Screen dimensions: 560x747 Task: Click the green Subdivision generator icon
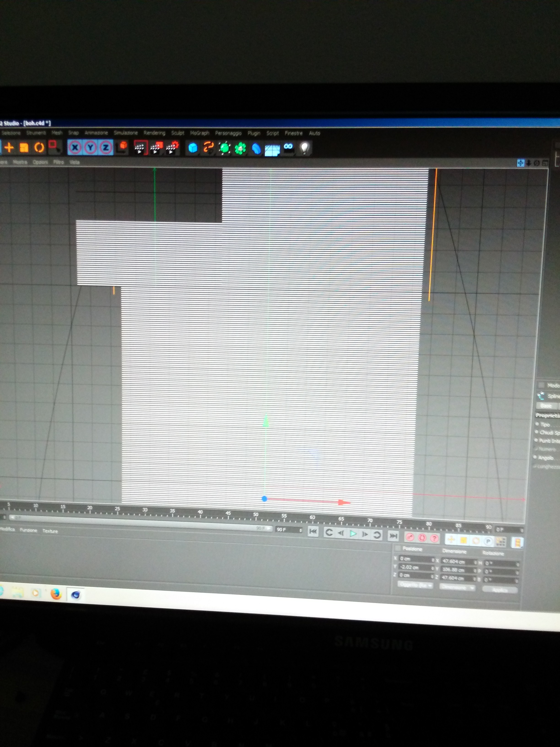pos(224,148)
